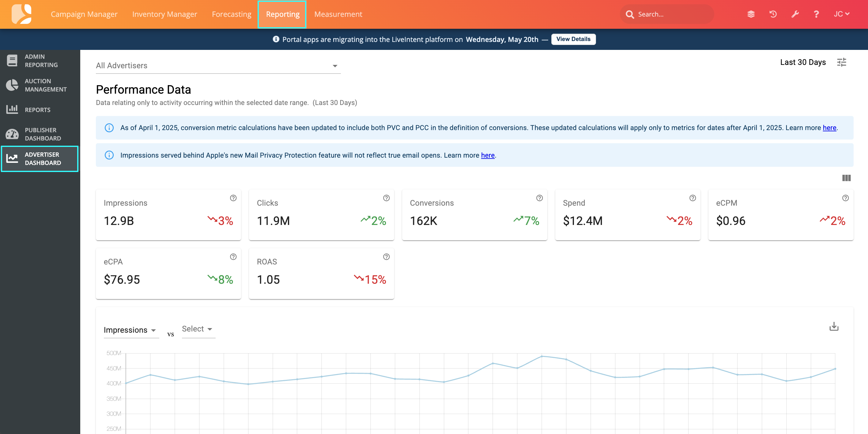This screenshot has width=868, height=434.
Task: Open the help question mark icon
Action: tap(817, 14)
